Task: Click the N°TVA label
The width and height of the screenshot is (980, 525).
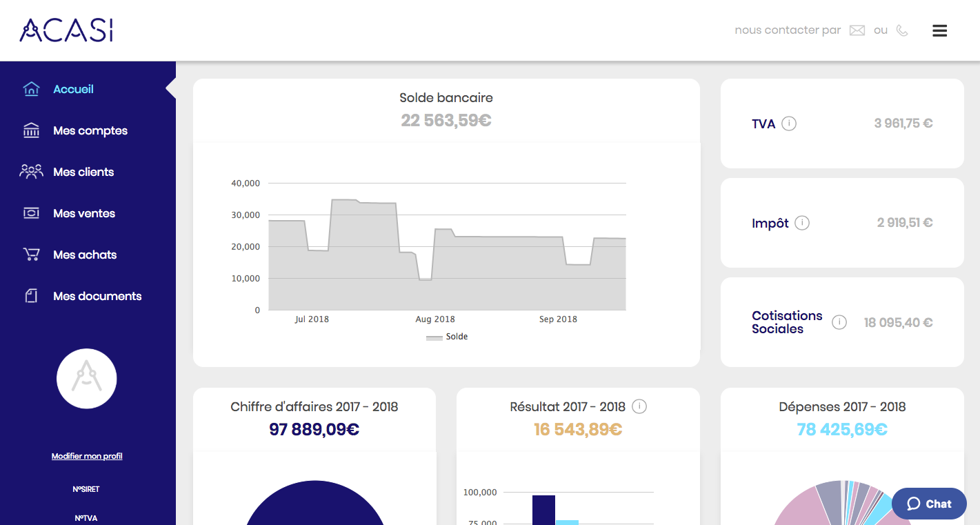Action: pos(87,518)
